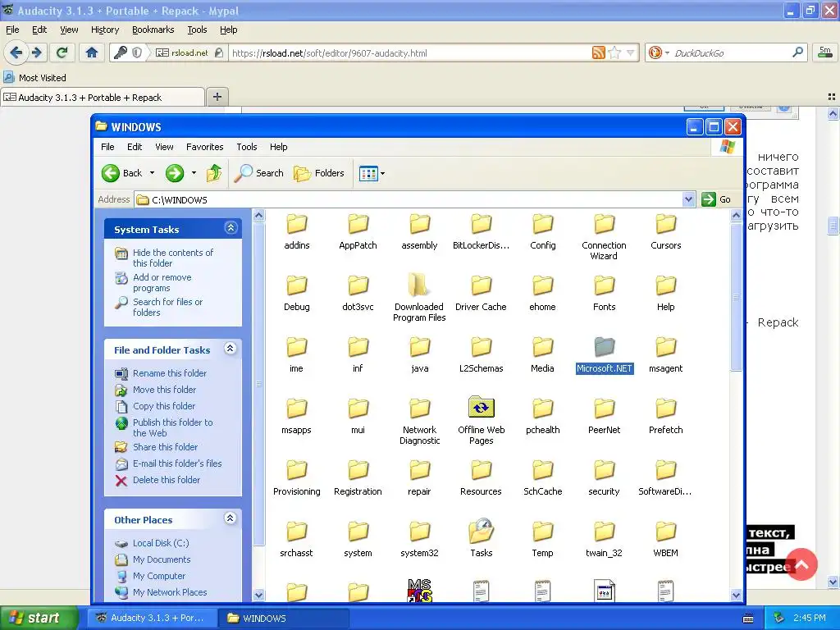
Task: Click the green Forward arrow in Explorer
Action: pyautogui.click(x=175, y=173)
